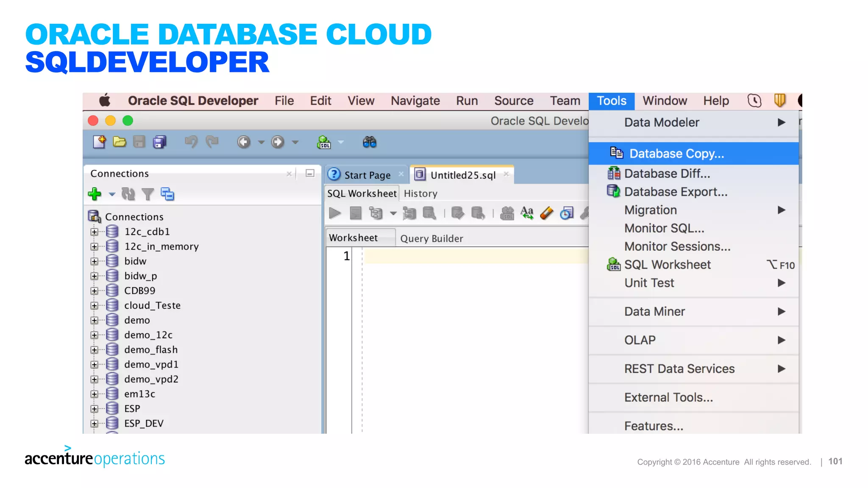The height and width of the screenshot is (488, 868).
Task: Click the shield icon in macOS menu bar
Action: point(780,100)
